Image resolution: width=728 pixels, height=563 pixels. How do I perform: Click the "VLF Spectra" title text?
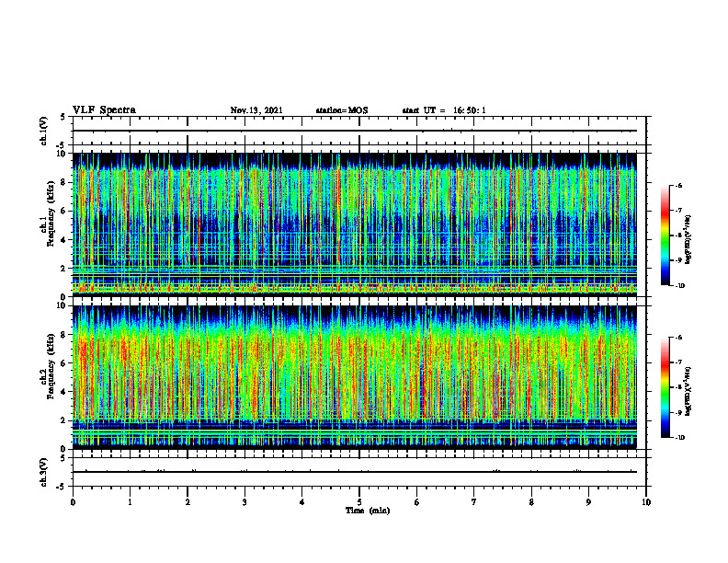tap(105, 110)
